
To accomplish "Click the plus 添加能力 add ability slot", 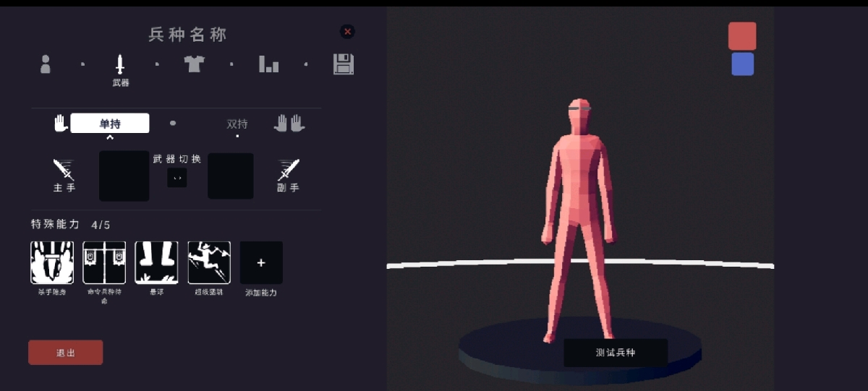I will (261, 262).
